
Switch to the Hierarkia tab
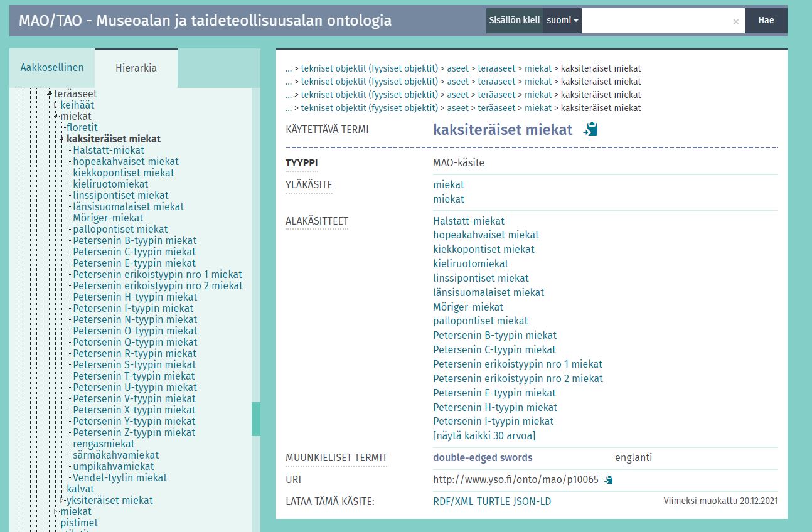point(136,68)
